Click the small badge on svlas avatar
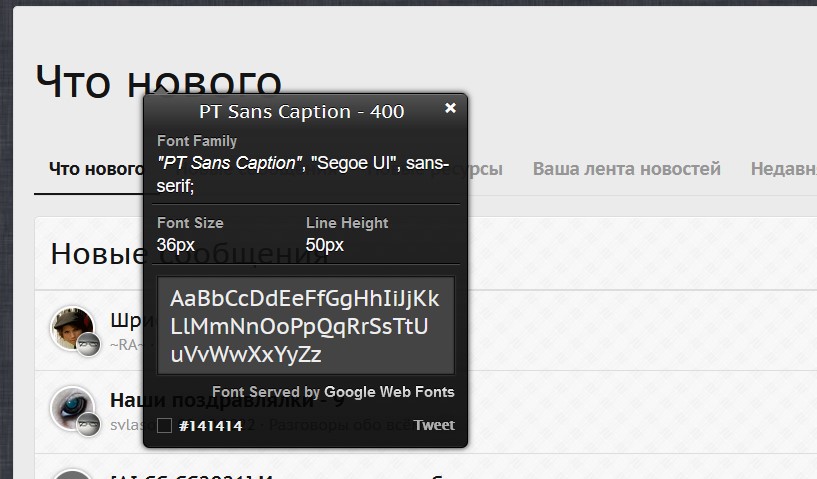The height and width of the screenshot is (479, 817). pyautogui.click(x=88, y=424)
